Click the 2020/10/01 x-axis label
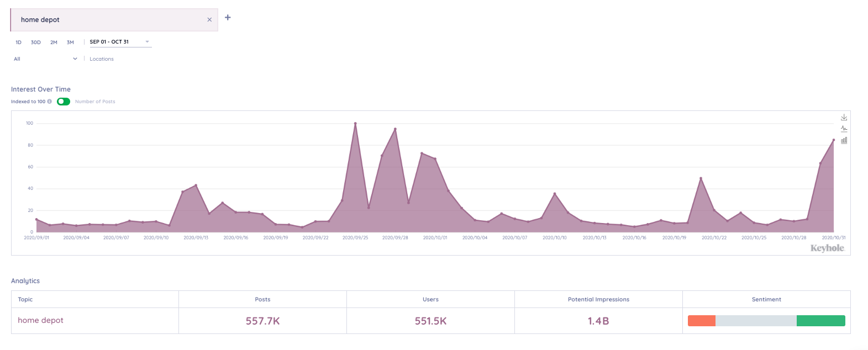The image size is (868, 350). [x=435, y=238]
